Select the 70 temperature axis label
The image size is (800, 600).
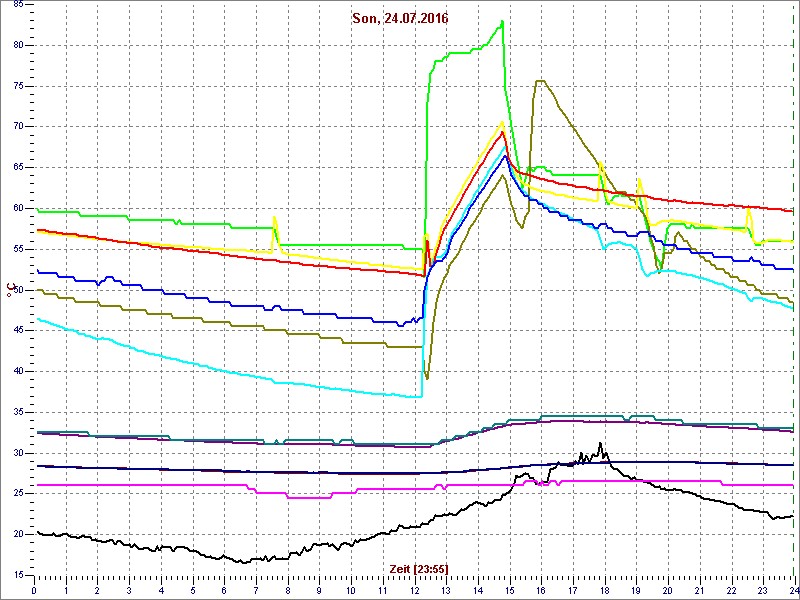tap(17, 127)
